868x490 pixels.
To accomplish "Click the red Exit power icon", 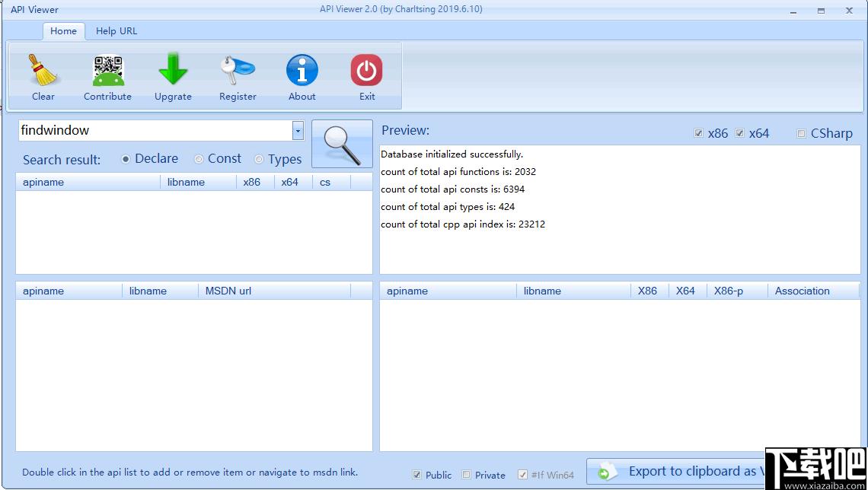I will pyautogui.click(x=366, y=70).
